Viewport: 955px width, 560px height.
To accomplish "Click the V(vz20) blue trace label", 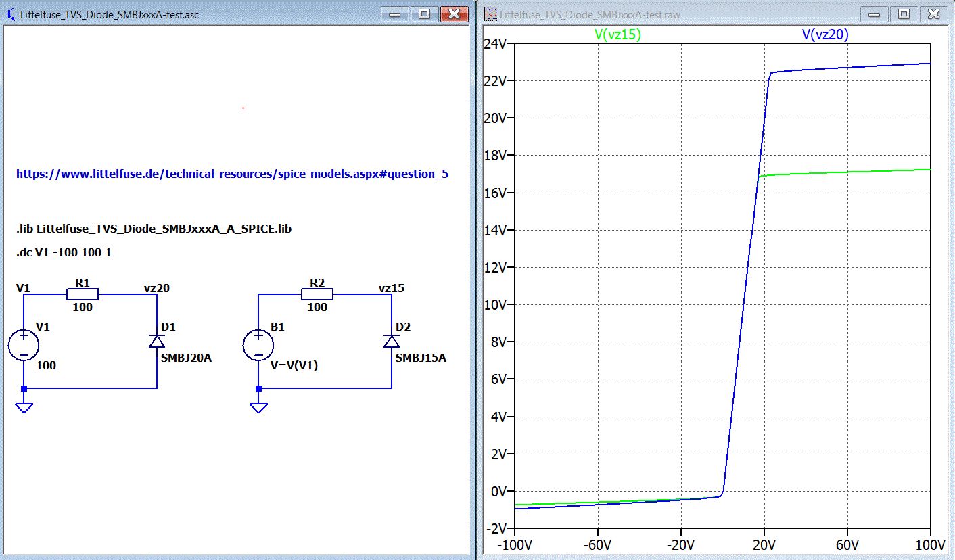I will (x=825, y=34).
